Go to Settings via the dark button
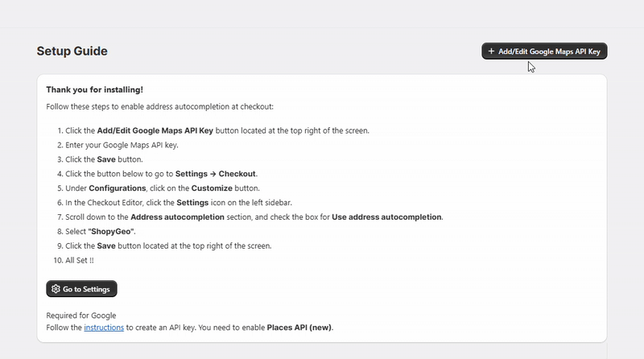The height and width of the screenshot is (359, 644). 81,289
